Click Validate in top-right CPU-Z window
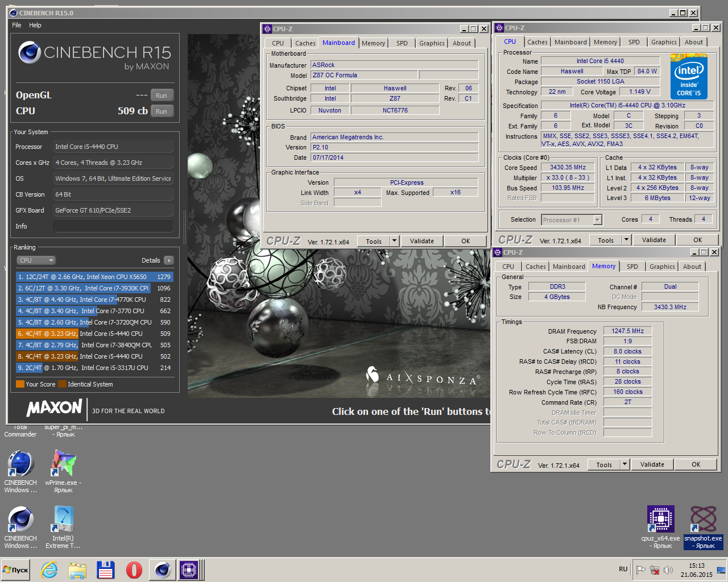728x582 pixels. (x=654, y=240)
